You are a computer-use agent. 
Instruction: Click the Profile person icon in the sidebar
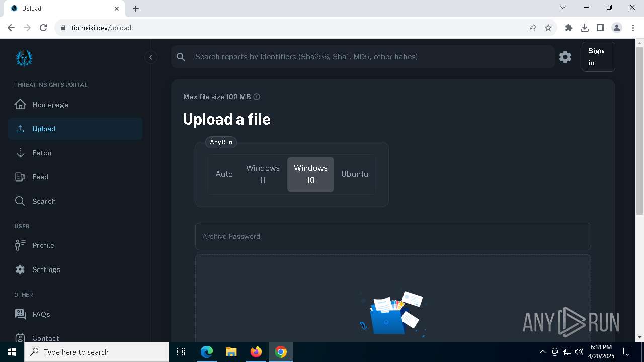20,245
